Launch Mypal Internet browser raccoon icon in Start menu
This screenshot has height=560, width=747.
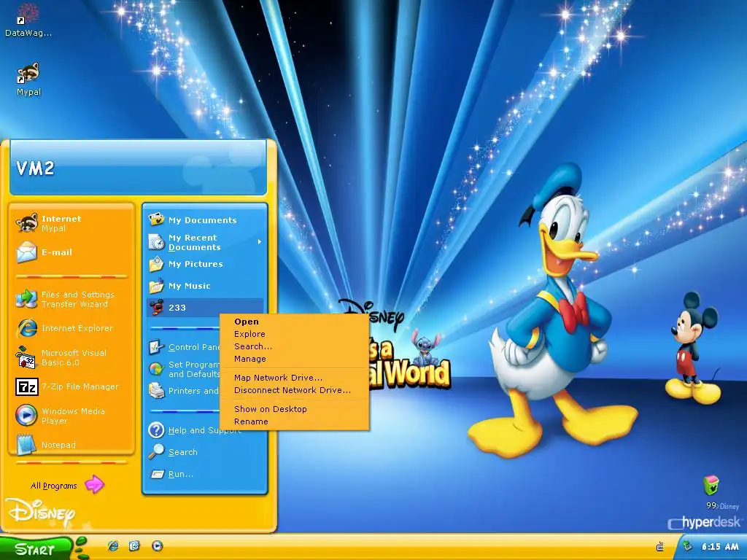tap(27, 223)
